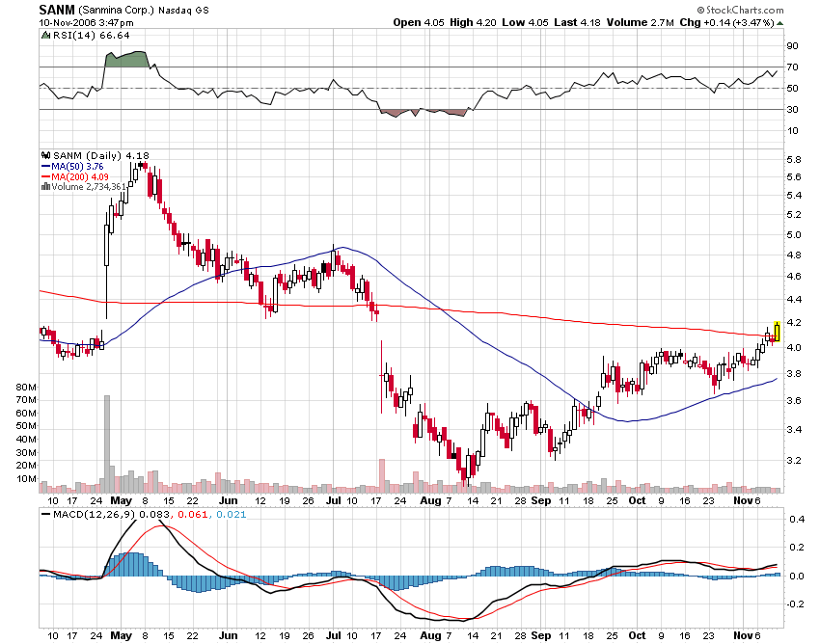Click the 10M volume axis label

[26, 479]
